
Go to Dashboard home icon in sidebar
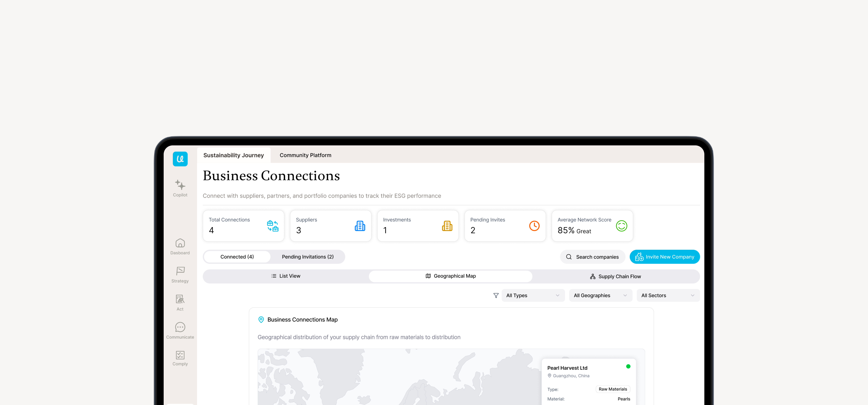point(180,243)
